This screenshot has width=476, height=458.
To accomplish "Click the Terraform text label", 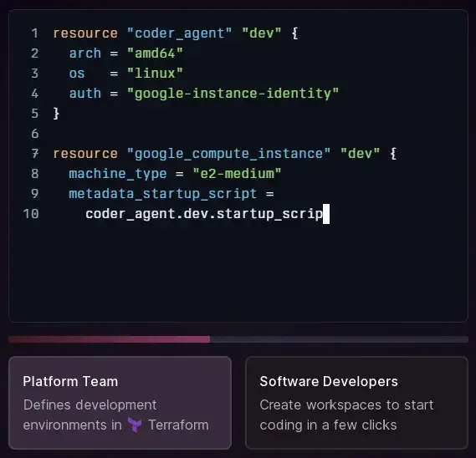I will click(x=178, y=425).
